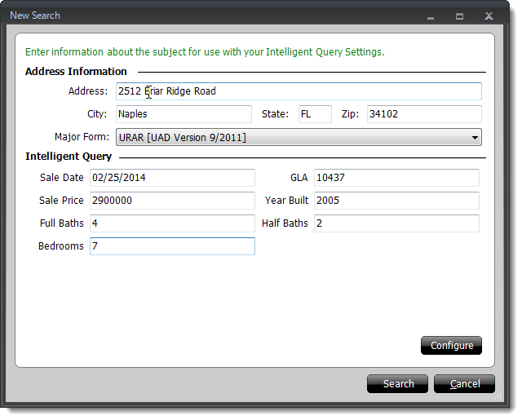This screenshot has width=522, height=420.
Task: Maximize the New Search window
Action: coord(459,16)
